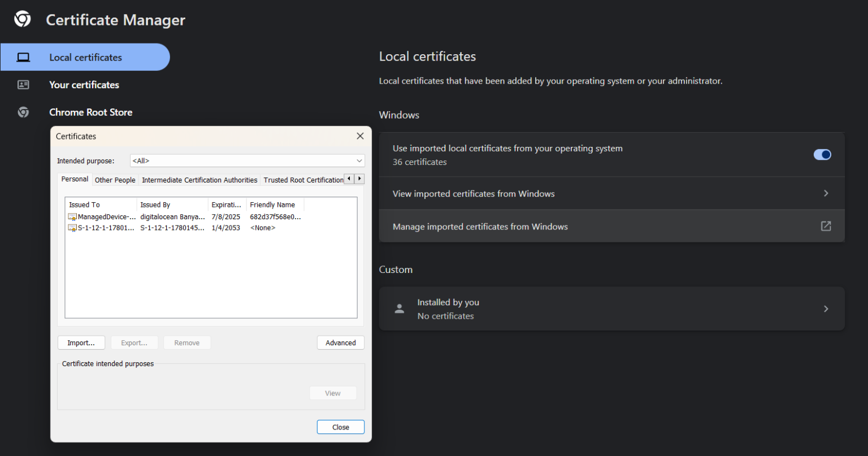Open Advanced certificate options
This screenshot has width=868, height=456.
click(x=340, y=342)
